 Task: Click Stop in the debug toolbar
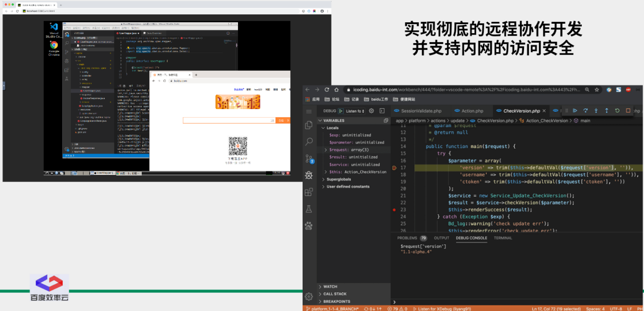[628, 110]
